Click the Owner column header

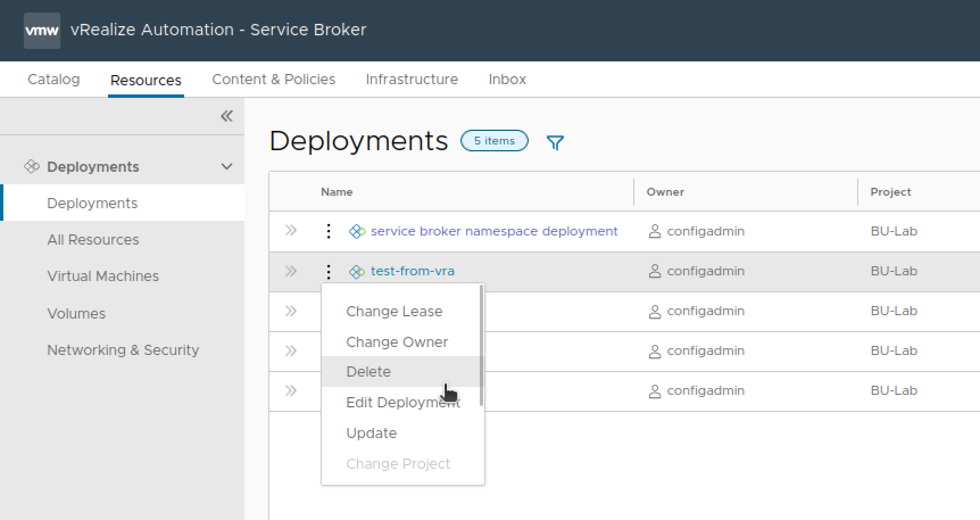point(665,192)
